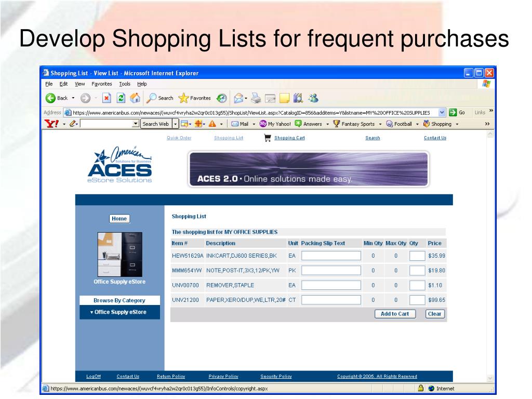Click the green Go arrow button
This screenshot has width=532, height=399.
(453, 112)
